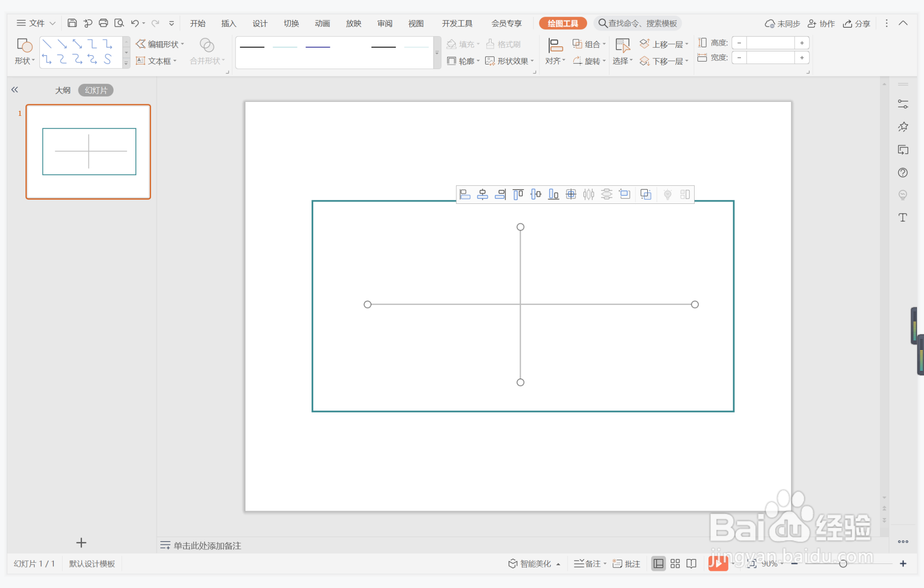Switch to 大纲 outline panel tab
Image resolution: width=924 pixels, height=588 pixels.
(63, 90)
